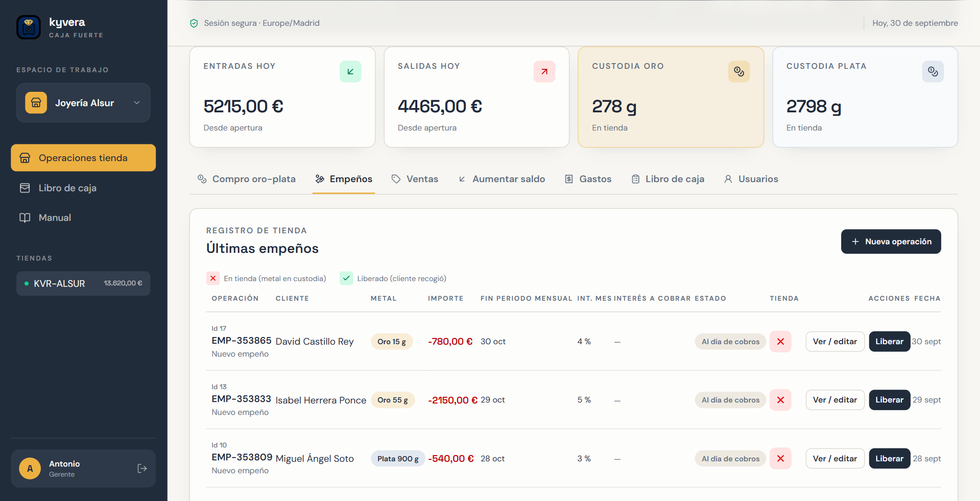Click the Custodia oro coins icon

click(739, 72)
